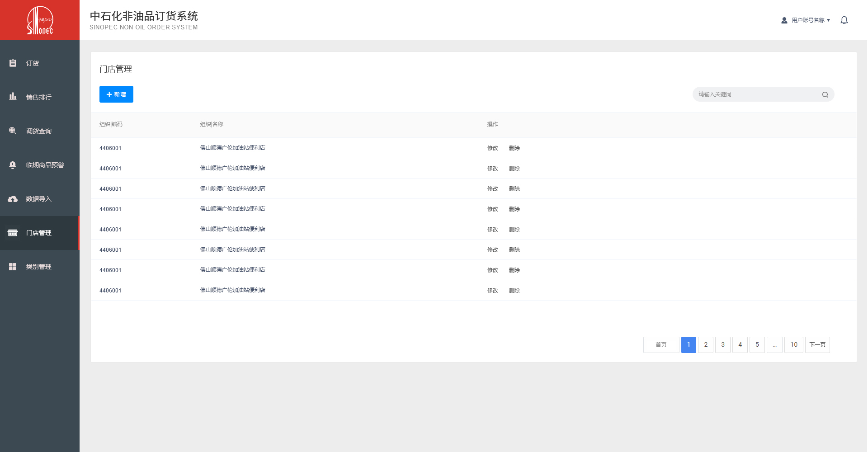The height and width of the screenshot is (452, 868).
Task: Click the 首页 first page button
Action: pos(660,345)
